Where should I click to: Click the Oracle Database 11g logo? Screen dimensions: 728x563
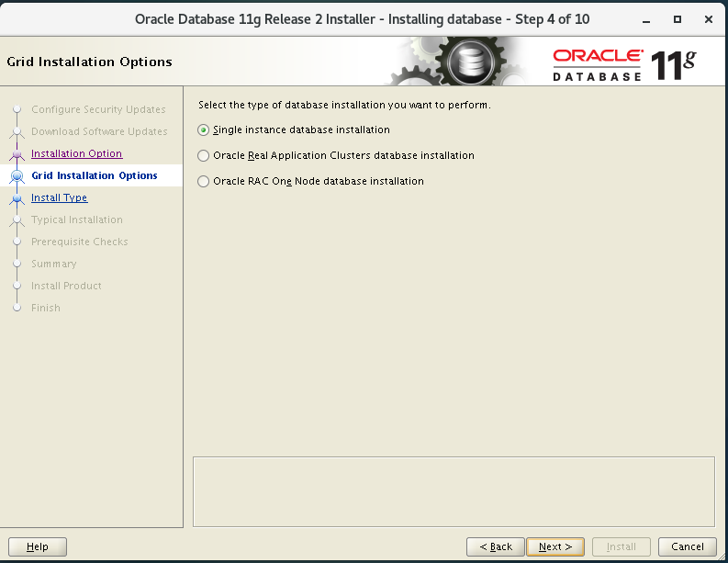coord(624,65)
